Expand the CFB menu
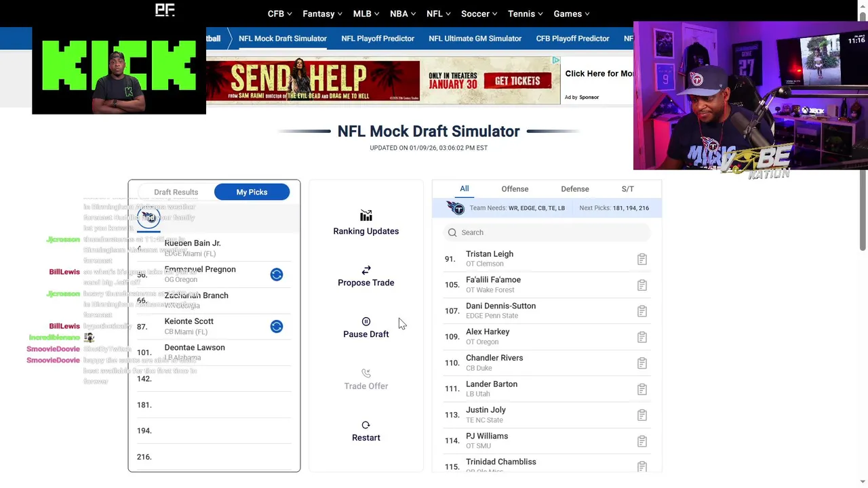The height and width of the screenshot is (488, 868). click(x=279, y=14)
